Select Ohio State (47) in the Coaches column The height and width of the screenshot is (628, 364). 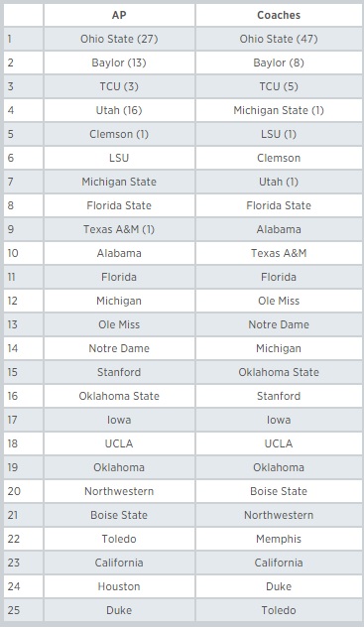279,39
